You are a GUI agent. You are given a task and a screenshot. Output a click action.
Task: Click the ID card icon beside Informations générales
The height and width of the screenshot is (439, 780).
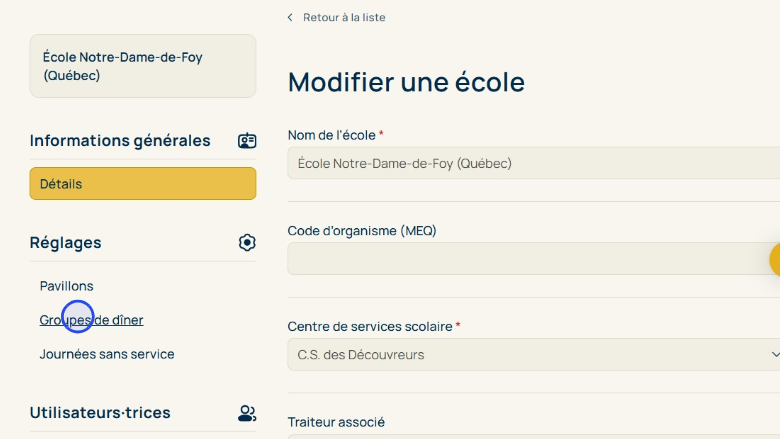click(x=247, y=141)
